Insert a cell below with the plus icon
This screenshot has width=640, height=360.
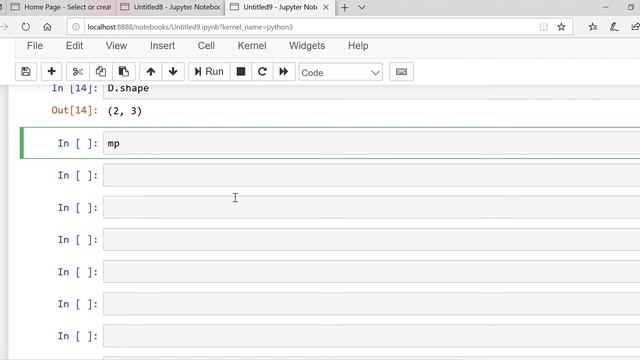pyautogui.click(x=51, y=72)
